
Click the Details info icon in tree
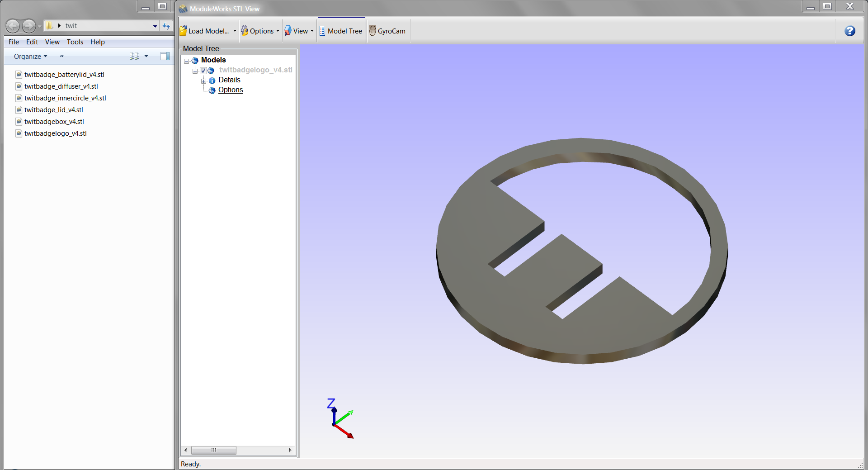212,81
